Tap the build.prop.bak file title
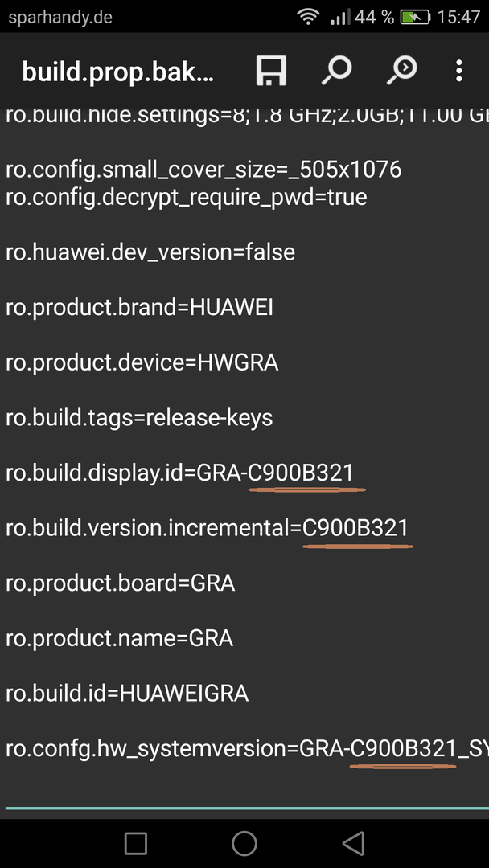 [x=117, y=72]
